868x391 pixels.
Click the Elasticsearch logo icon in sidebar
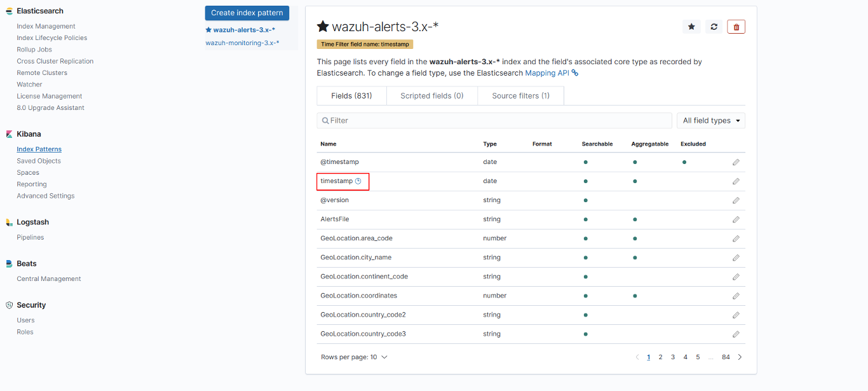point(9,11)
